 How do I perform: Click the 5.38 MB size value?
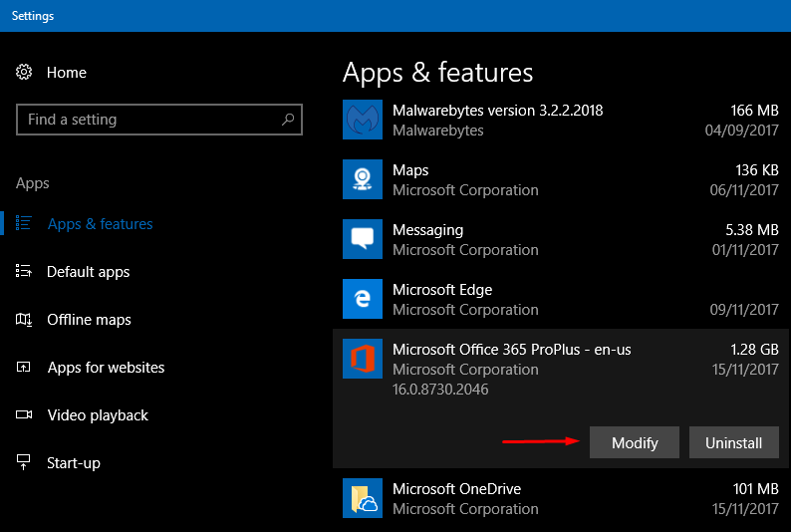[x=752, y=230]
